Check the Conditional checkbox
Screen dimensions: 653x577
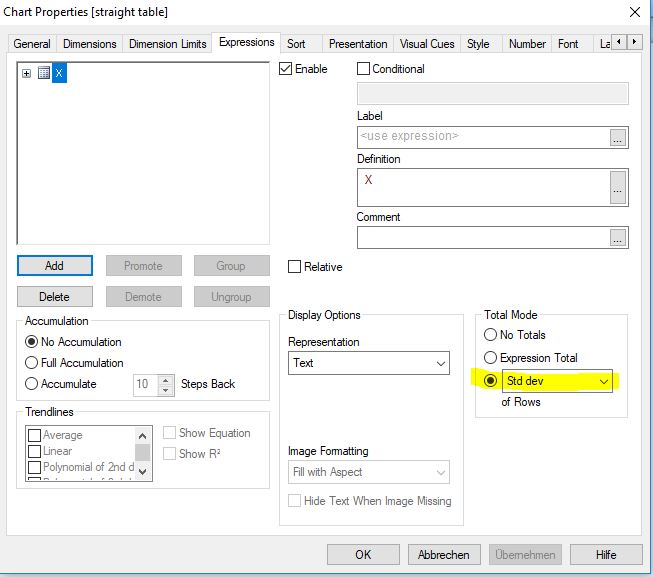tap(364, 69)
